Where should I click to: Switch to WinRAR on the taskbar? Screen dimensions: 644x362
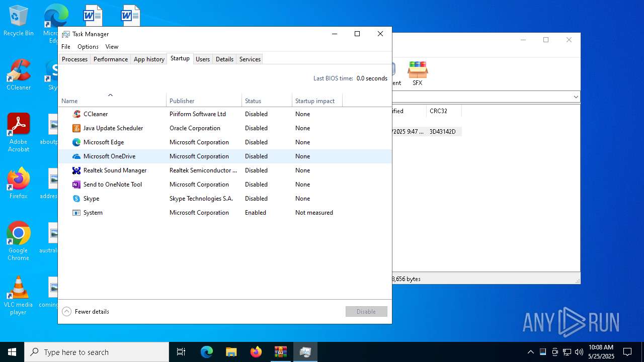tap(281, 352)
